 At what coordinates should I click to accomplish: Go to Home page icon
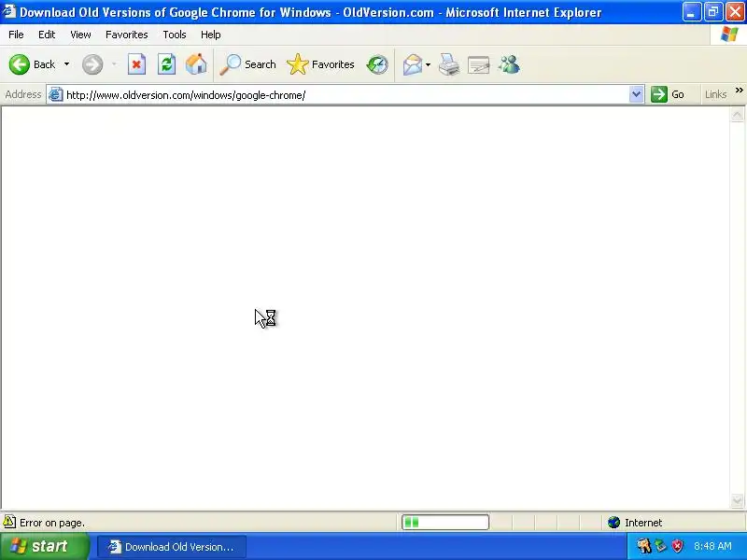coord(196,64)
